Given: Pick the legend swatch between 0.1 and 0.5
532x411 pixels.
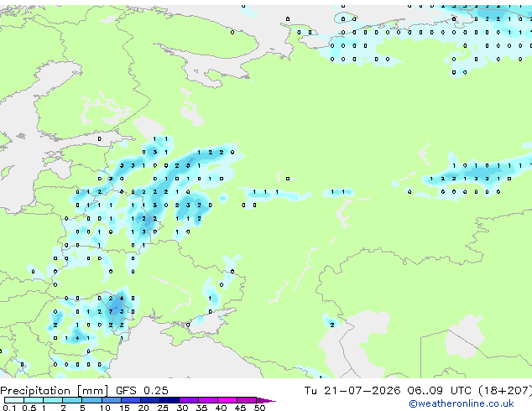Looking at the screenshot, I should pos(14,400).
